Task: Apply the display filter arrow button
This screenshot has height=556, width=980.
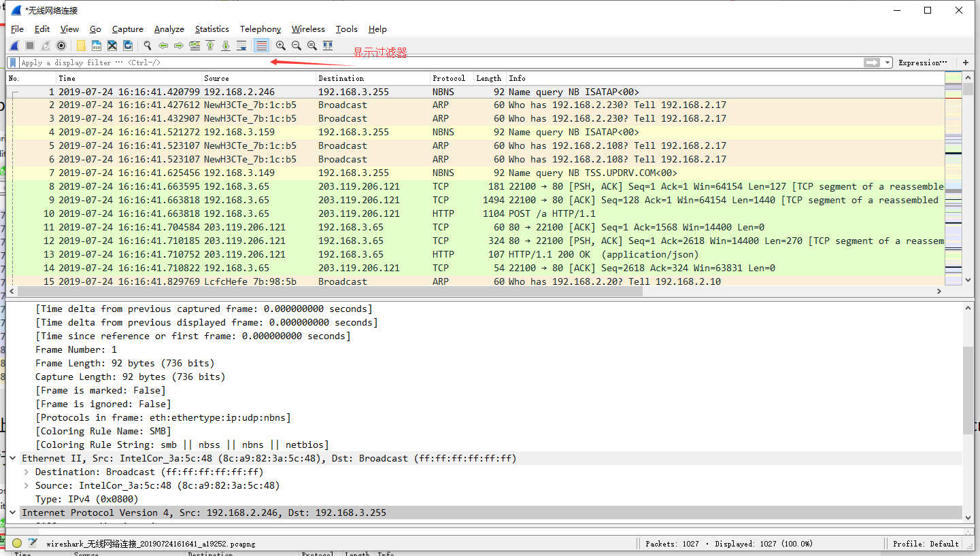Action: 872,63
